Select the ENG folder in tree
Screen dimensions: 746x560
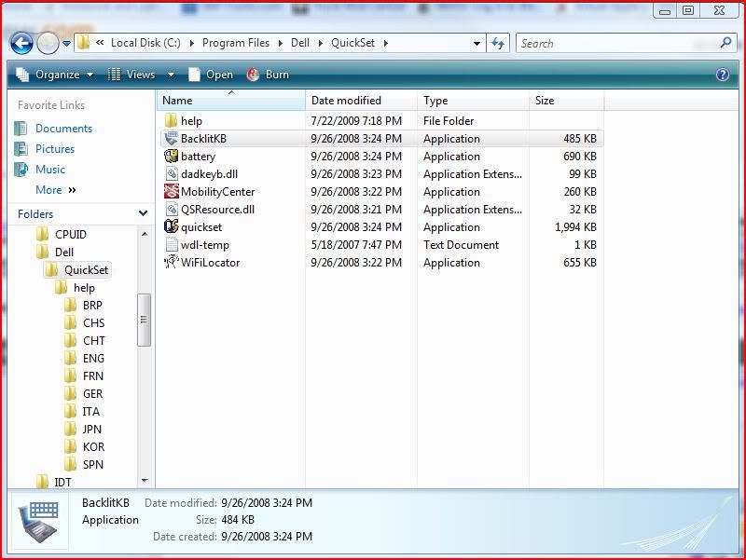click(93, 358)
